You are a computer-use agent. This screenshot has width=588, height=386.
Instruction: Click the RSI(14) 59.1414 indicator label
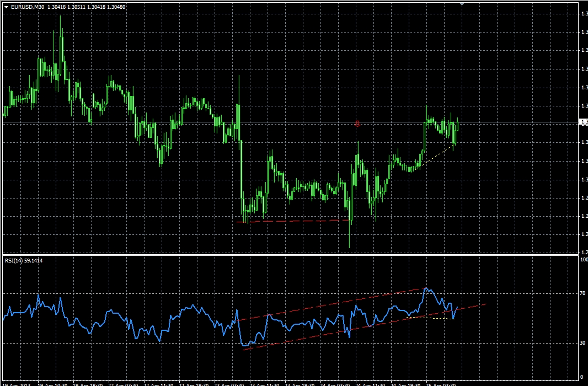tap(24, 260)
